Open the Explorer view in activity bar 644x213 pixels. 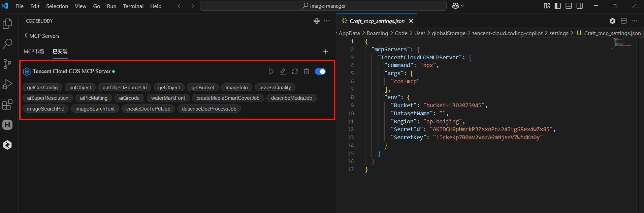pos(7,24)
